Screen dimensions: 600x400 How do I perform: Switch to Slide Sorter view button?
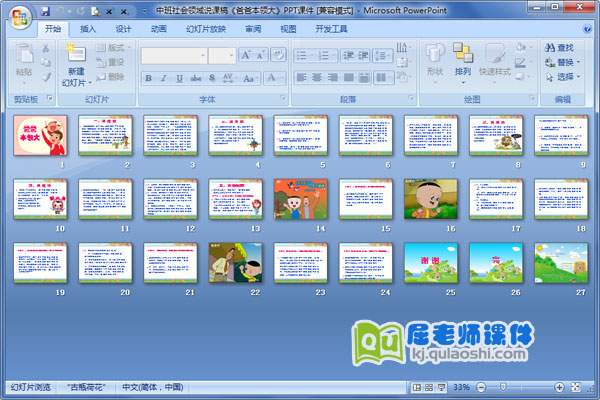pos(428,387)
